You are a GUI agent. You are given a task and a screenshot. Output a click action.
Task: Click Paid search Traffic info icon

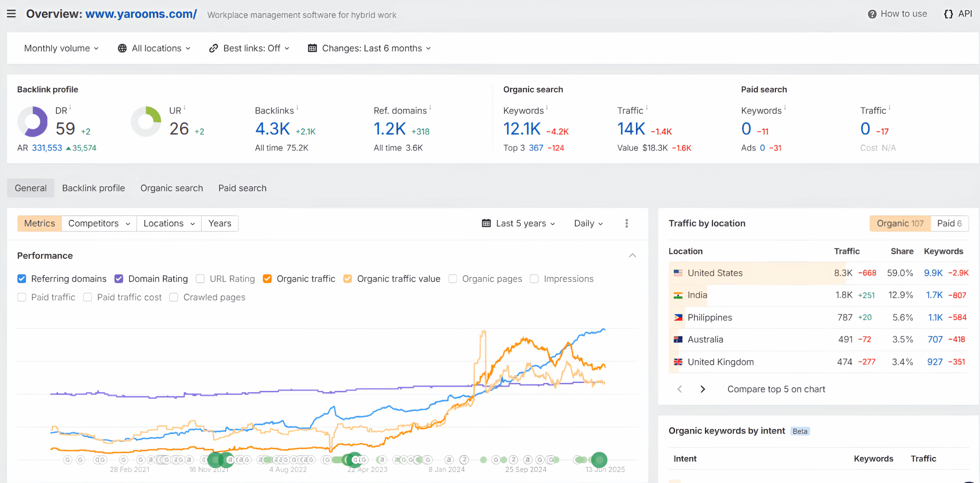pyautogui.click(x=889, y=107)
